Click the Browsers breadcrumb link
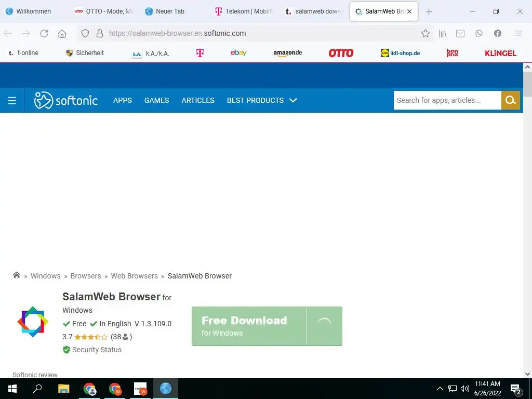Image resolution: width=532 pixels, height=399 pixels. point(86,276)
